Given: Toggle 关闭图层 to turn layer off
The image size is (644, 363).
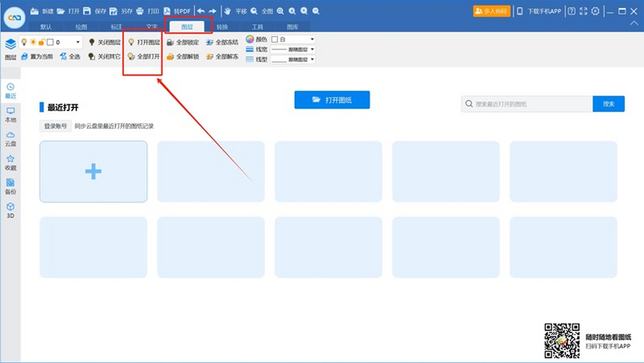Looking at the screenshot, I should pos(92,42).
